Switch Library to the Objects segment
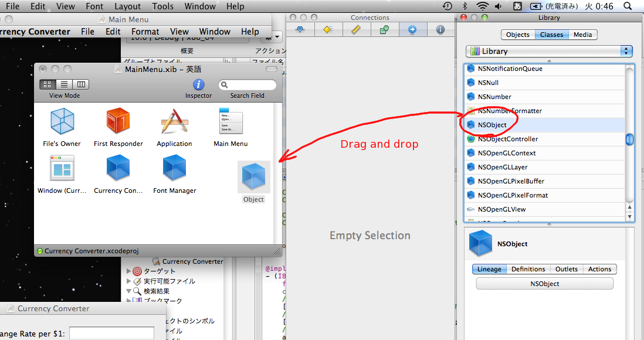Image resolution: width=644 pixels, height=340 pixels. [x=518, y=35]
